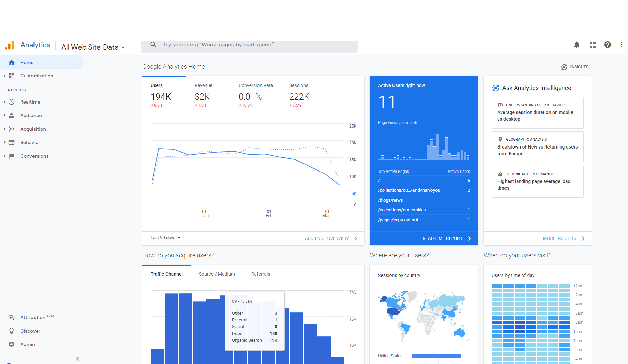The height and width of the screenshot is (364, 628).
Task: Click the search magnifier icon
Action: pyautogui.click(x=153, y=45)
